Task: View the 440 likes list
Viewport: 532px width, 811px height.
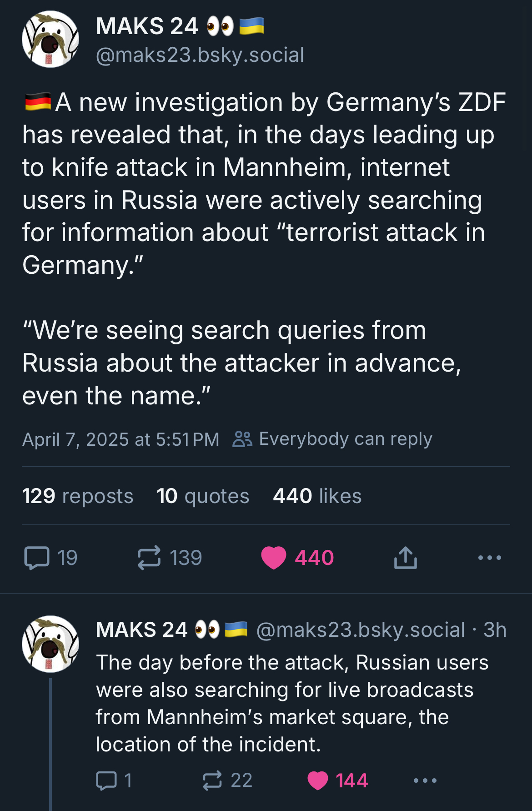Action: point(317,496)
